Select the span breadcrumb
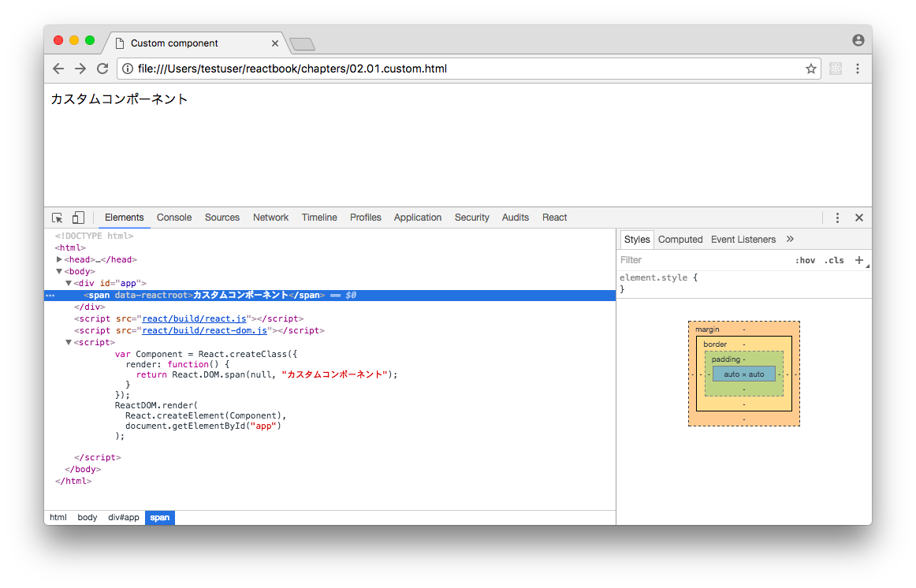916x588 pixels. click(159, 517)
